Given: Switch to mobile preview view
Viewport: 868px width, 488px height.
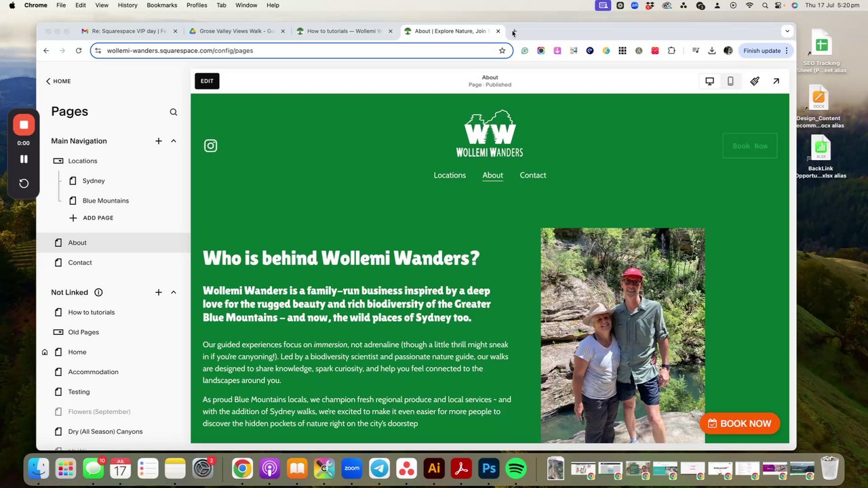Looking at the screenshot, I should click(730, 81).
